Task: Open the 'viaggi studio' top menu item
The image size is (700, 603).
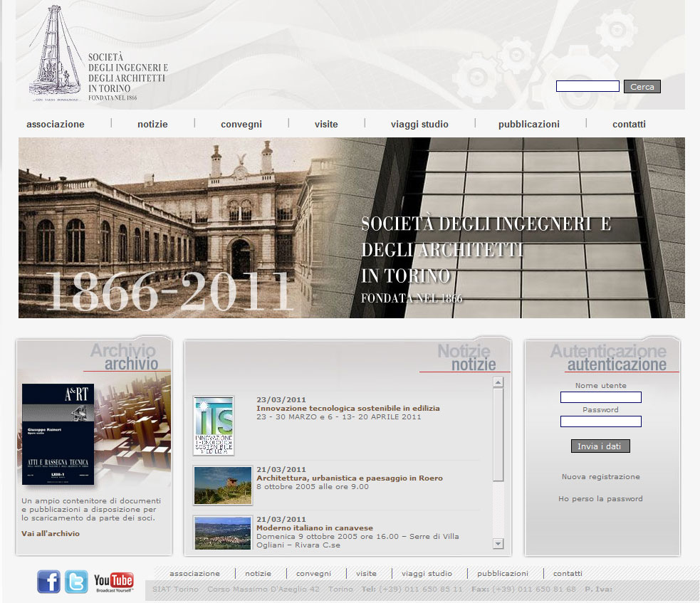Action: coord(419,124)
